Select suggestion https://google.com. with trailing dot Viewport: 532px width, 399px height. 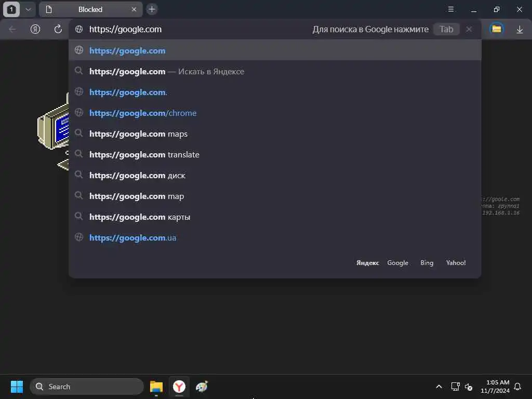pyautogui.click(x=275, y=92)
